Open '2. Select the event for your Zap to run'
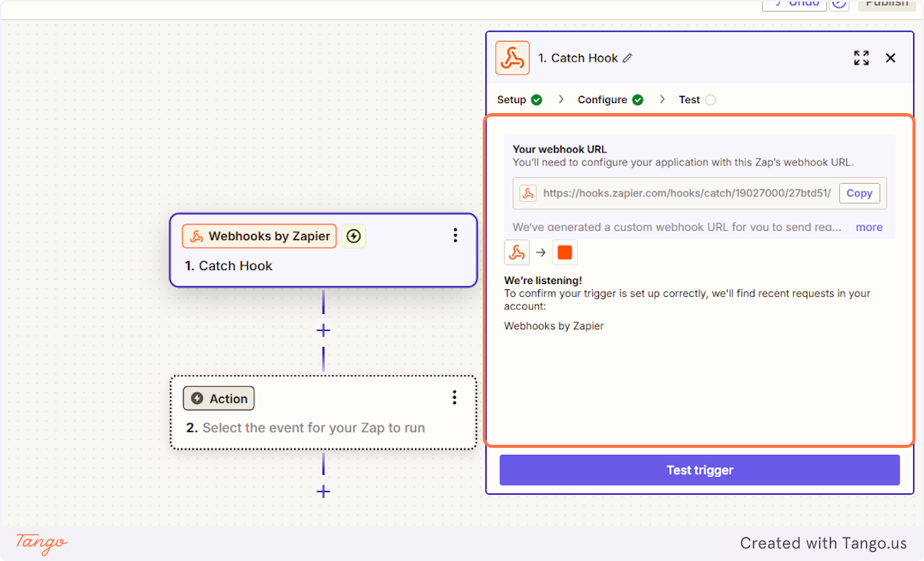 point(306,428)
